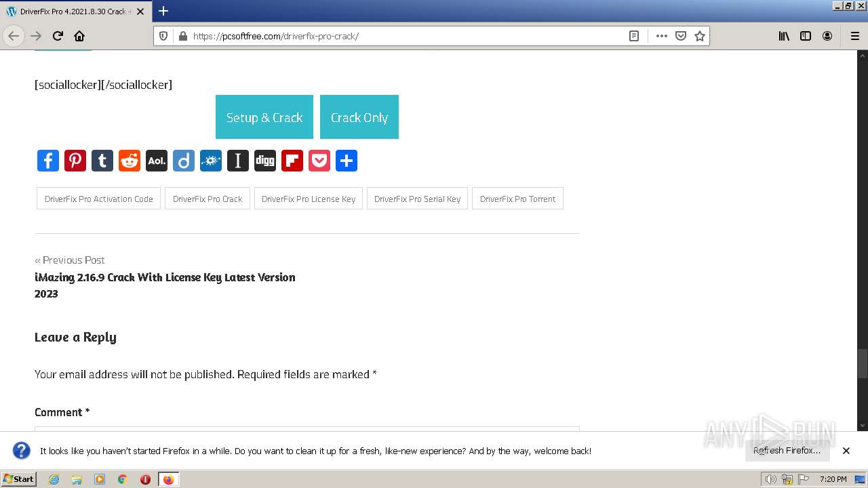Share the post on Flipboard
The width and height of the screenshot is (868, 488).
(x=292, y=161)
